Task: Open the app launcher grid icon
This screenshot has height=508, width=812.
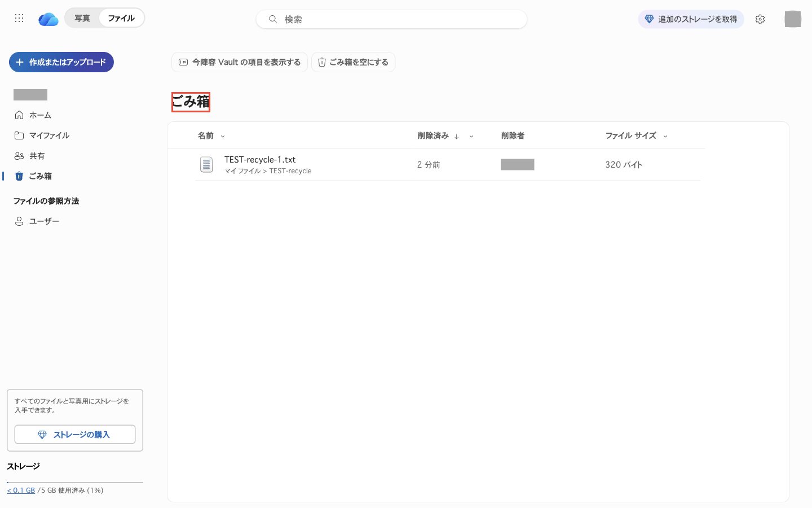Action: pos(19,18)
